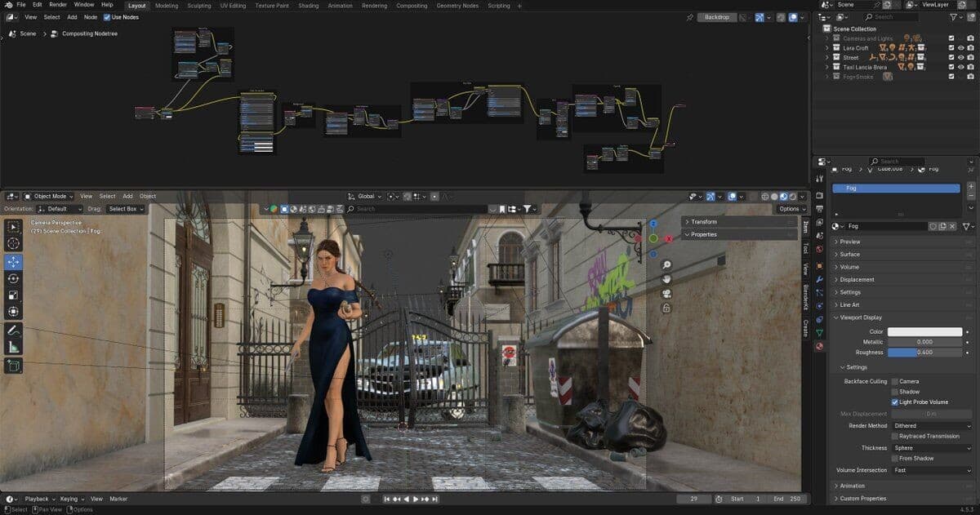Click the green Y axis gizmo

pyautogui.click(x=653, y=238)
